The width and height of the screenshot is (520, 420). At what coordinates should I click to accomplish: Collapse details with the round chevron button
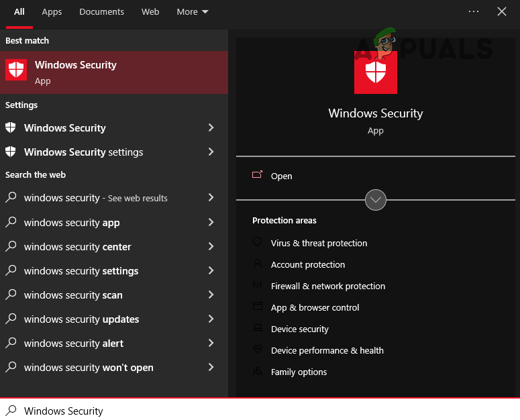point(376,200)
